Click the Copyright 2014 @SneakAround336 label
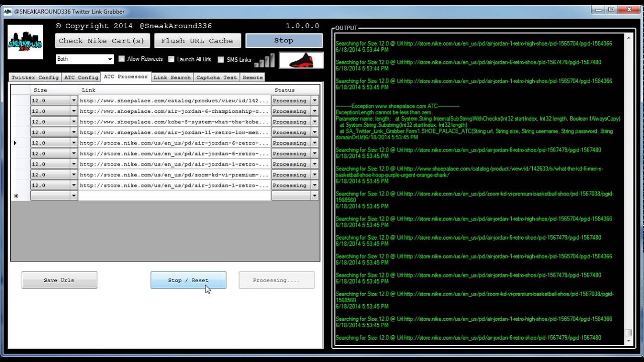 pos(134,26)
